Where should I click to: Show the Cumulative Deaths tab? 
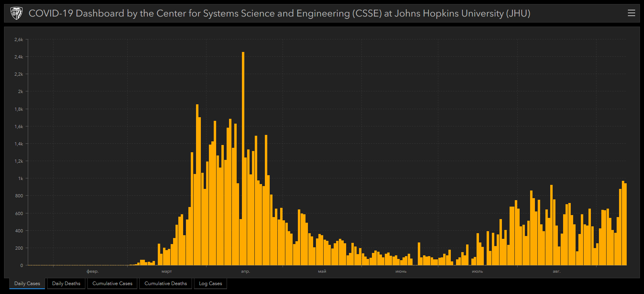click(165, 284)
